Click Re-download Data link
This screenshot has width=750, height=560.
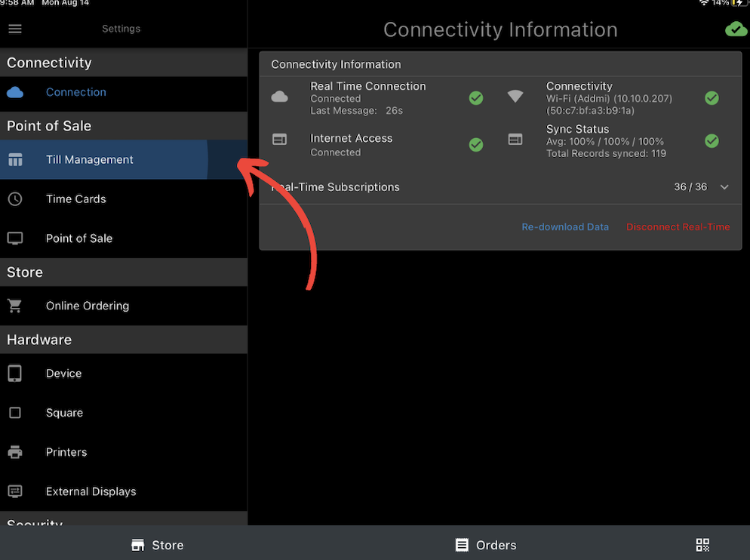(565, 227)
